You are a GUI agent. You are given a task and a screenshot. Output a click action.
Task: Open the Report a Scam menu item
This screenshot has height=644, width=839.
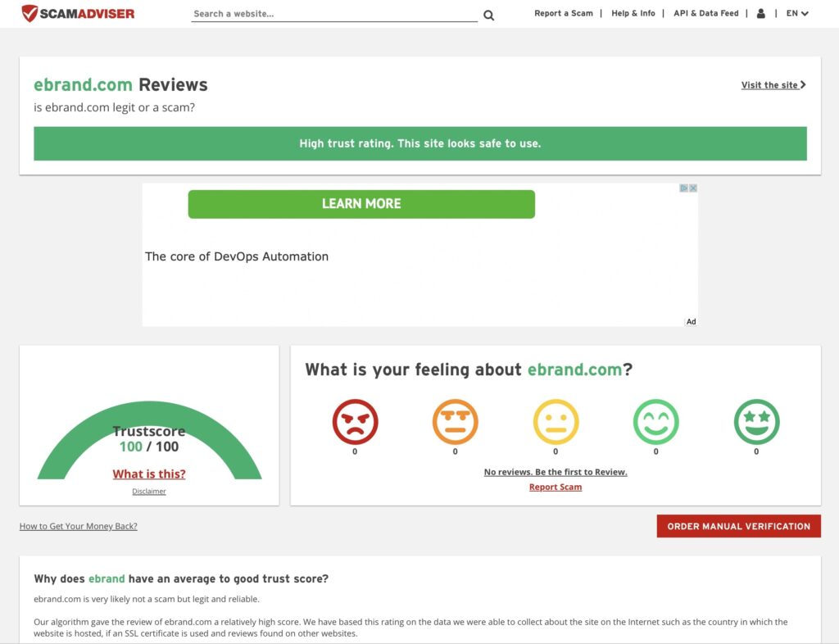click(563, 13)
